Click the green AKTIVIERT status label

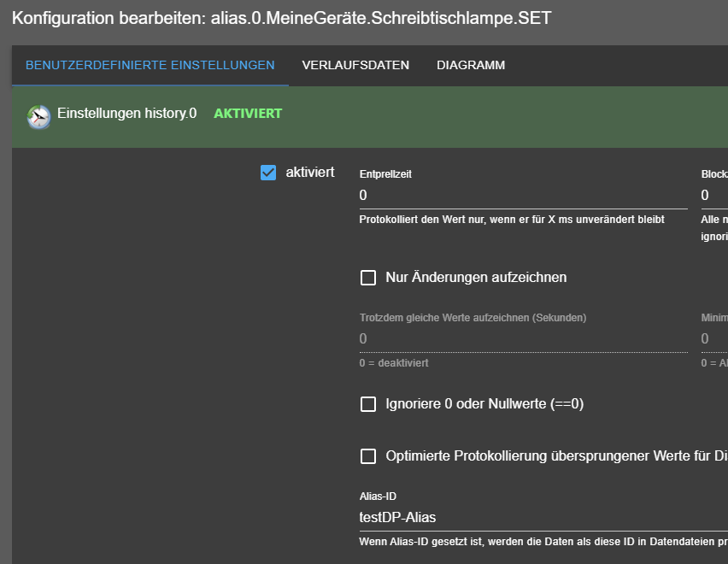coord(248,113)
